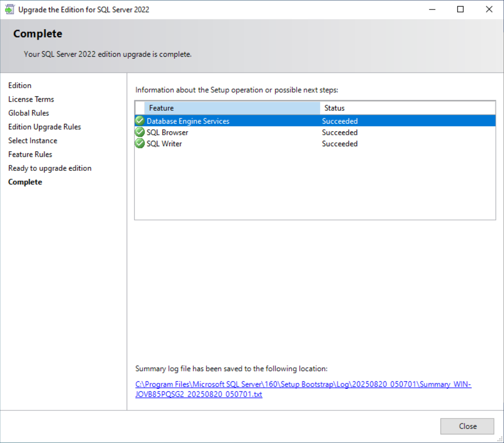This screenshot has width=504, height=443.
Task: Click 'Your SQL Server 2022 edition upgrade is complete.' text
Action: pyautogui.click(x=108, y=54)
